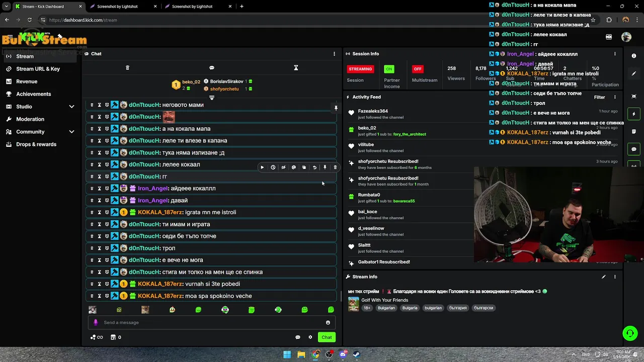Click copy icon in the message hover toolbar
Image resolution: width=644 pixels, height=362 pixels.
304,167
